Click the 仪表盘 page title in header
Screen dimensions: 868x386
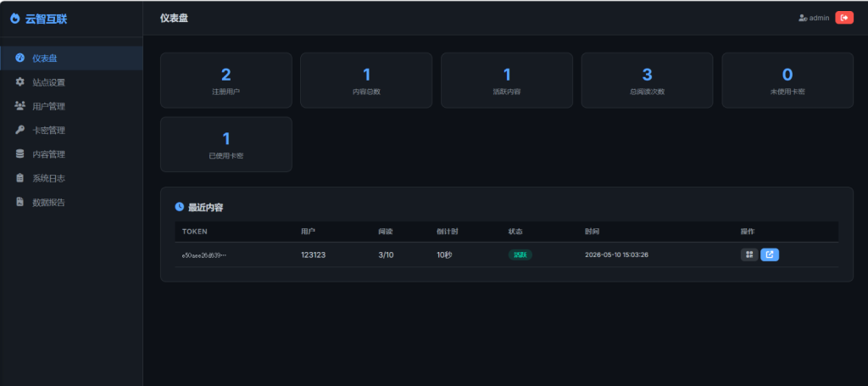(x=174, y=19)
